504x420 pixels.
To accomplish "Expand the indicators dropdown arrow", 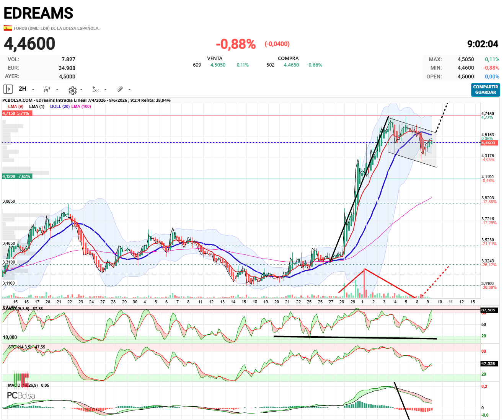I will (105, 90).
